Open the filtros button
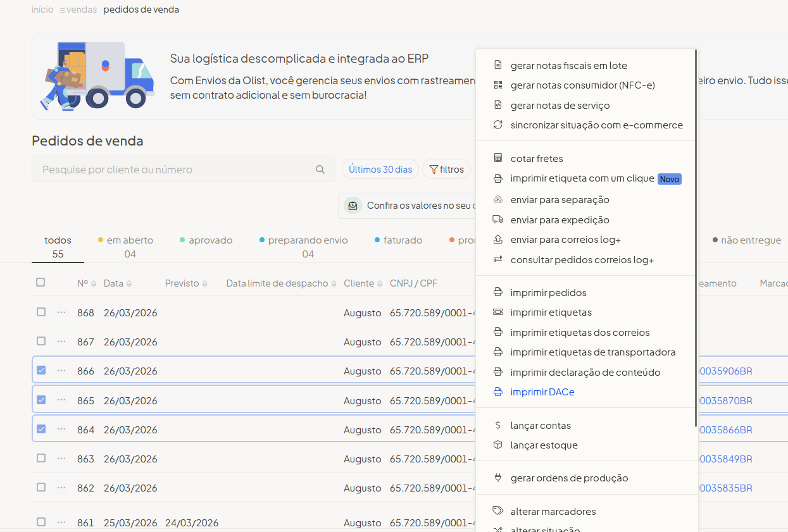Viewport: 788px width, 532px height. 446,170
